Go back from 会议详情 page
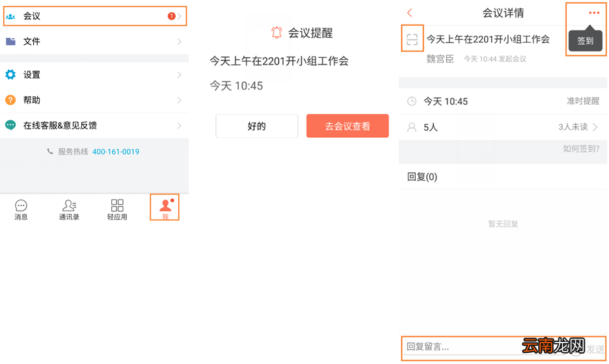Viewport: 609px width, 364px height. point(410,13)
